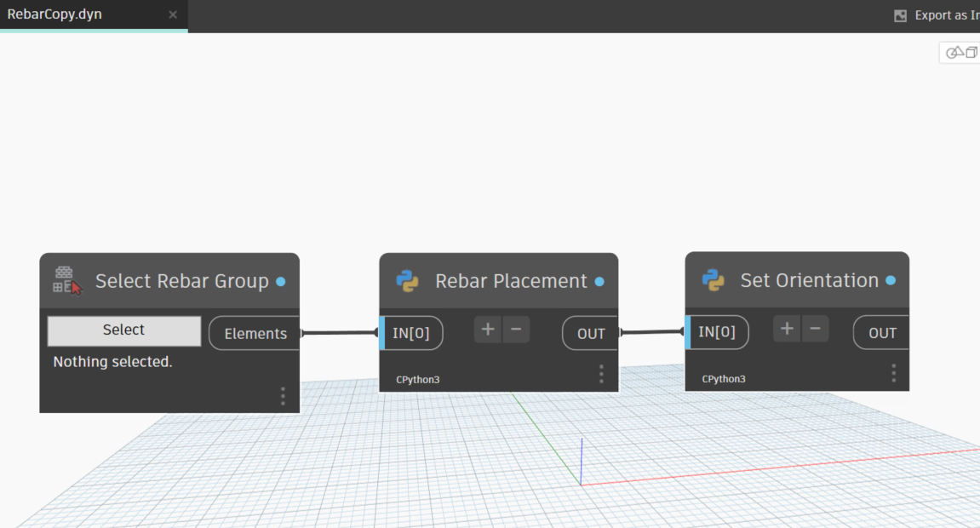Click the Select Rebar Group node icon

[67, 281]
